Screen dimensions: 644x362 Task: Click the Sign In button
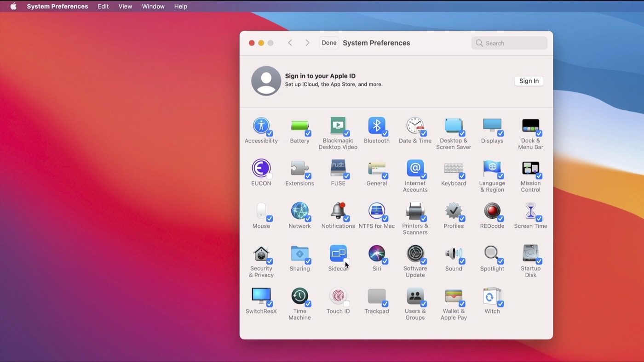[529, 81]
